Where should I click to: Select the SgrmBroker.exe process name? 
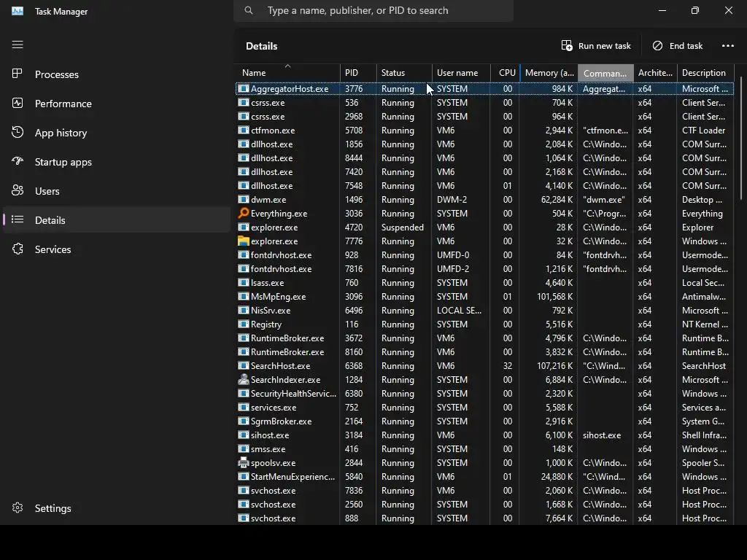281,421
